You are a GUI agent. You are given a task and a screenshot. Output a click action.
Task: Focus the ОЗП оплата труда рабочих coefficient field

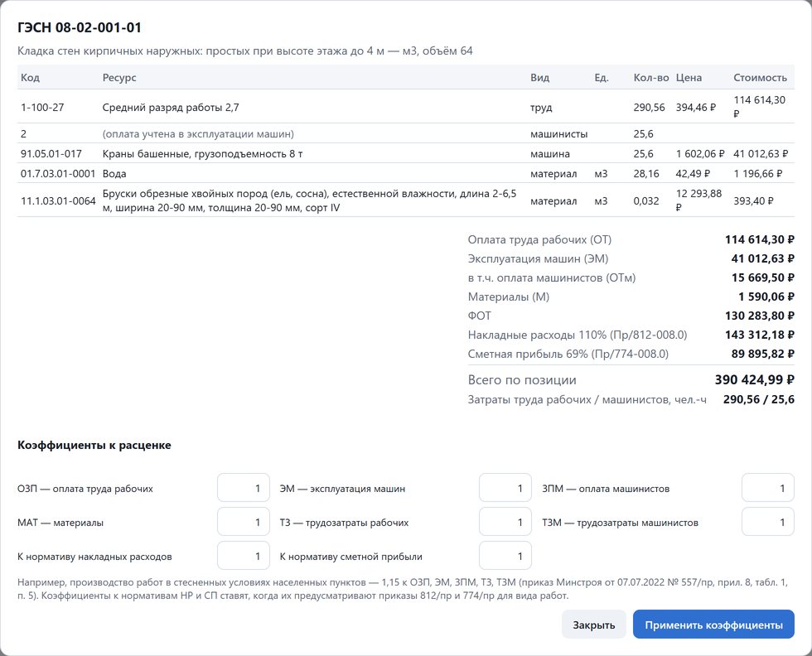click(244, 488)
